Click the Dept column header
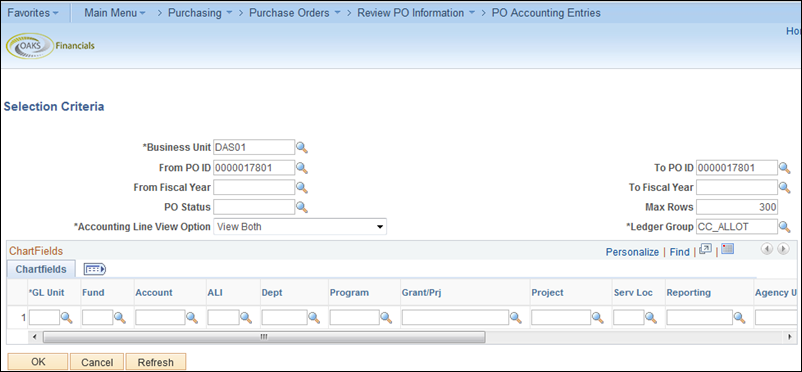This screenshot has height=372, width=802. 272,293
